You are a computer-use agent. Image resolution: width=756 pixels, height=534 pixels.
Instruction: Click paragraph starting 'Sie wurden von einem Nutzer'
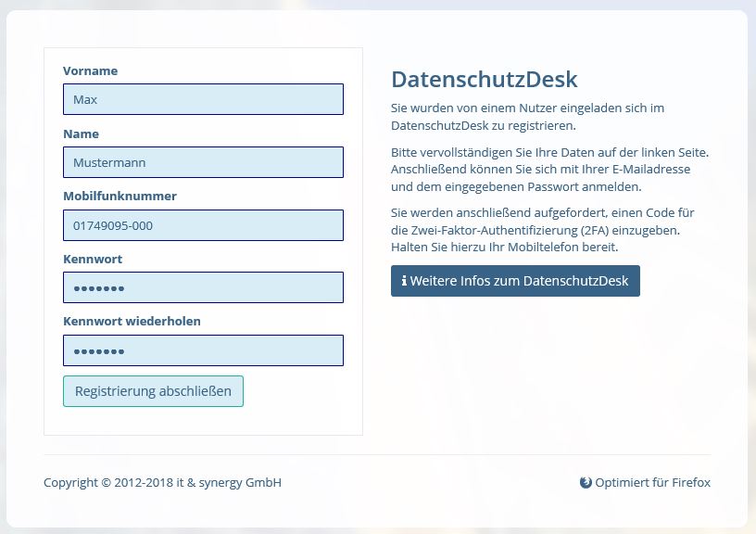pyautogui.click(x=527, y=117)
